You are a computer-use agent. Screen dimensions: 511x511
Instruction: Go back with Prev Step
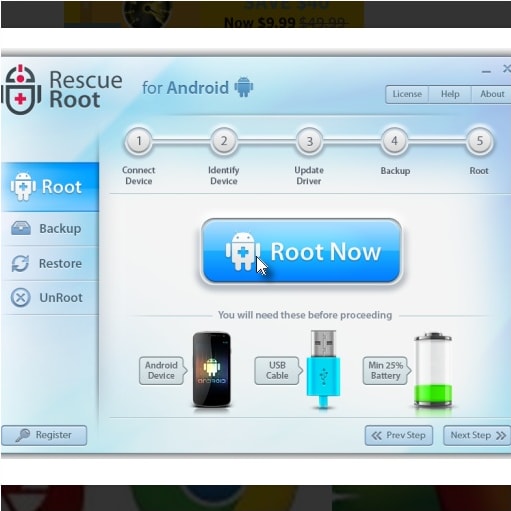pos(399,435)
